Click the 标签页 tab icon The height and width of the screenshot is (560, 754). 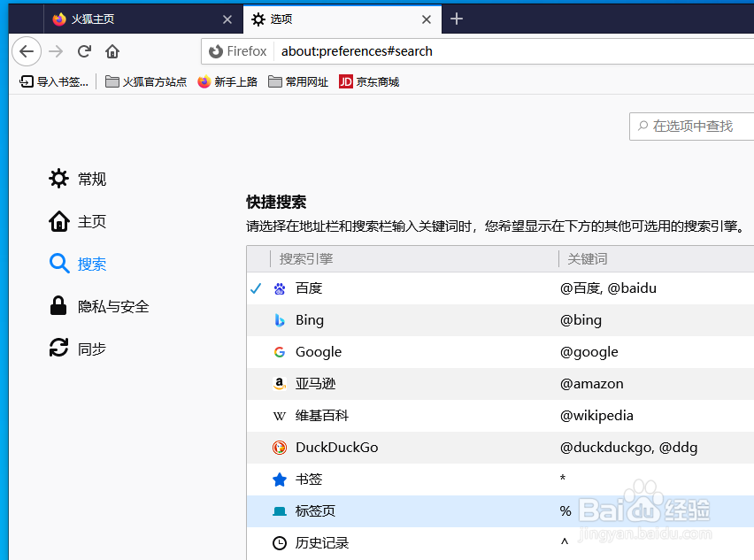click(x=280, y=511)
